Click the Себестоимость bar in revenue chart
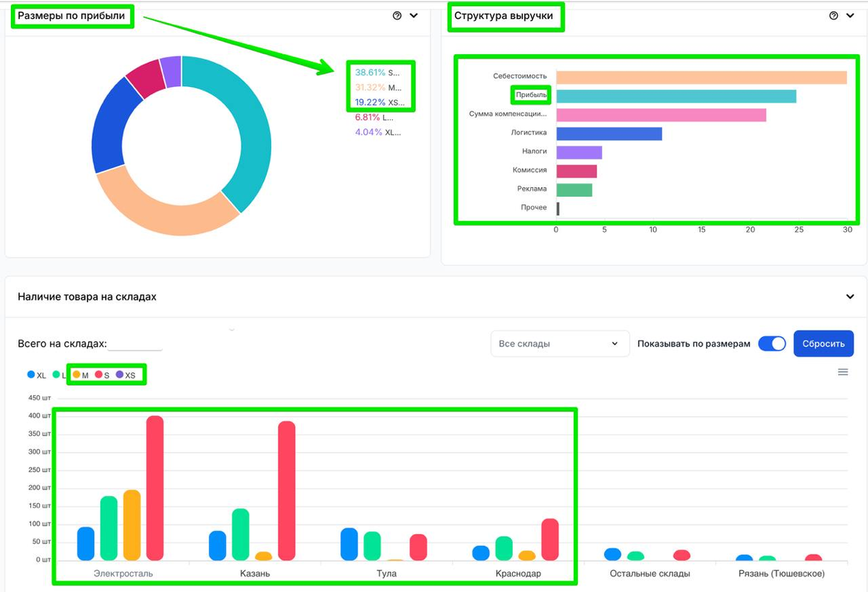The image size is (868, 592). coord(701,77)
